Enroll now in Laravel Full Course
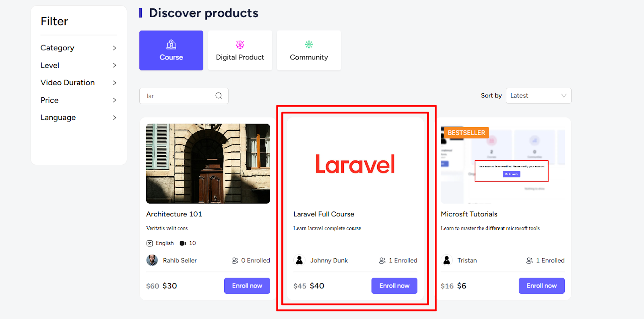The width and height of the screenshot is (644, 319). (x=394, y=286)
